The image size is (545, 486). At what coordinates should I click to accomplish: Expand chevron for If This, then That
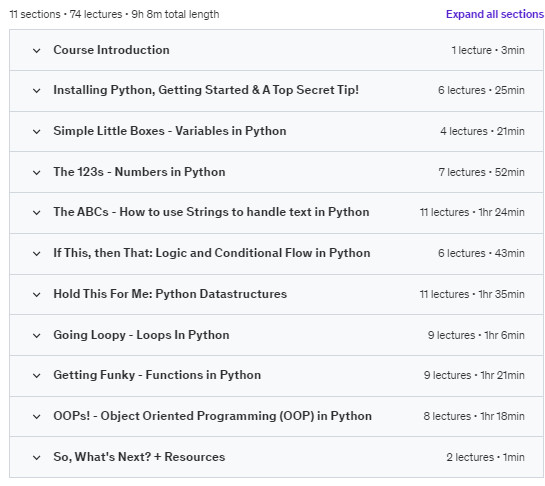pos(36,254)
